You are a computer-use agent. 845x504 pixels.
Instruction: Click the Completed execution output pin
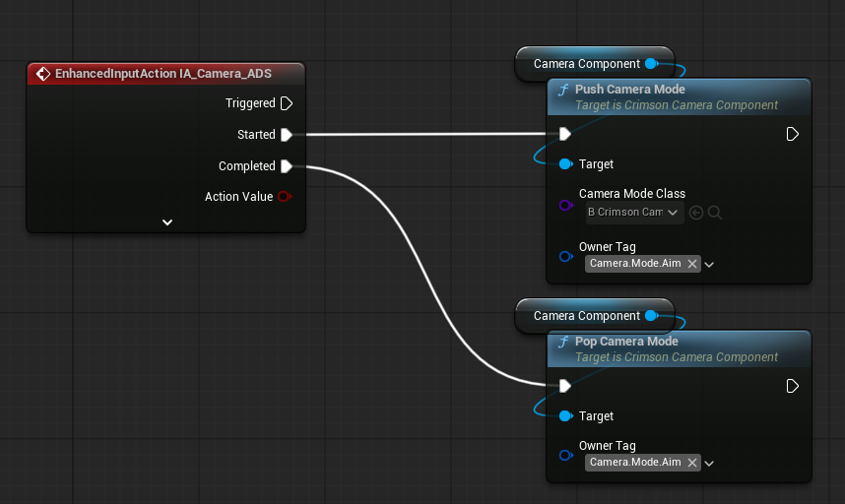click(287, 166)
